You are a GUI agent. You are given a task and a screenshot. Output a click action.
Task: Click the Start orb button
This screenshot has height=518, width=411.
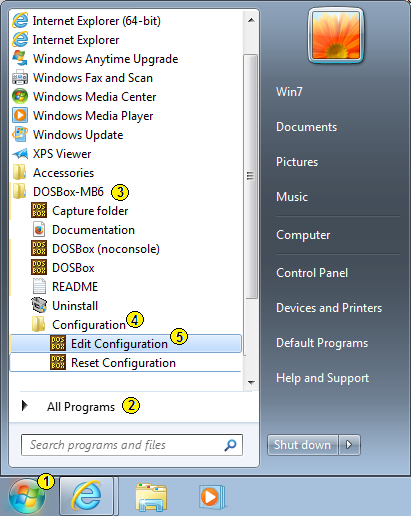[x=27, y=497]
